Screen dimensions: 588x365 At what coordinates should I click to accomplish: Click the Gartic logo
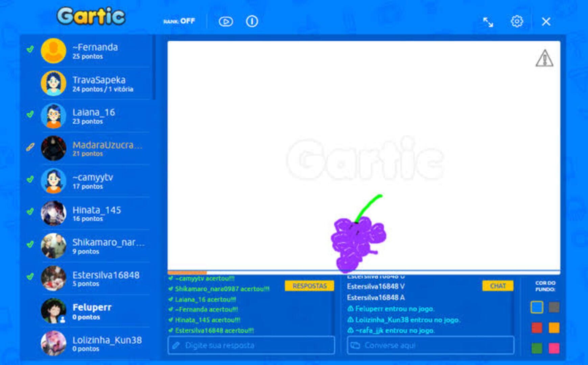point(91,16)
